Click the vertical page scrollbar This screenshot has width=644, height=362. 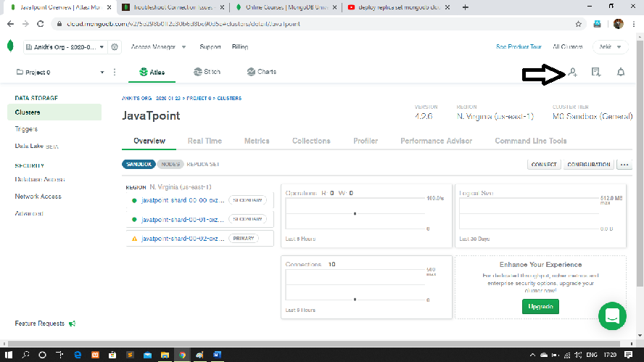640,163
